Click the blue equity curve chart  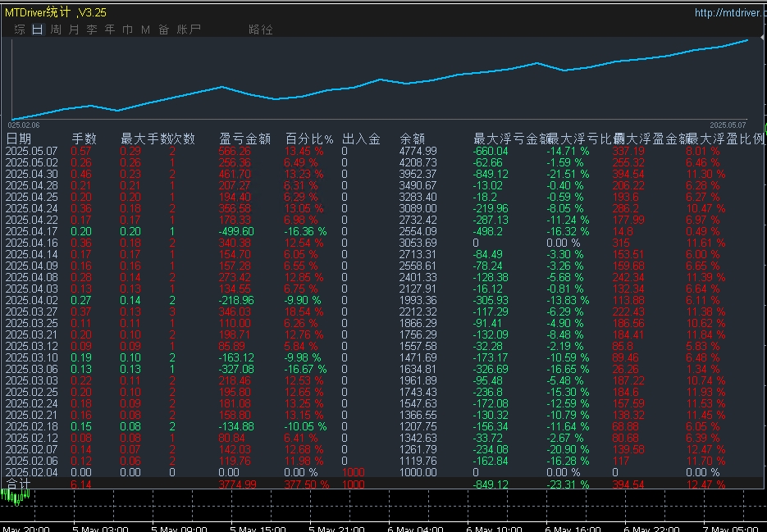pyautogui.click(x=380, y=80)
